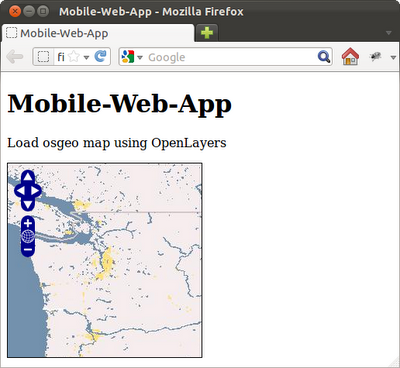Screen dimensions: 400x368
Task: Open the site identity icon in URL bar
Action: click(43, 57)
